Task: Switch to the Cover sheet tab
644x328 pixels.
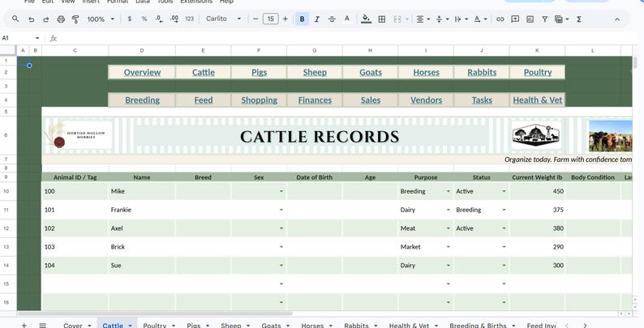Action: (x=73, y=325)
